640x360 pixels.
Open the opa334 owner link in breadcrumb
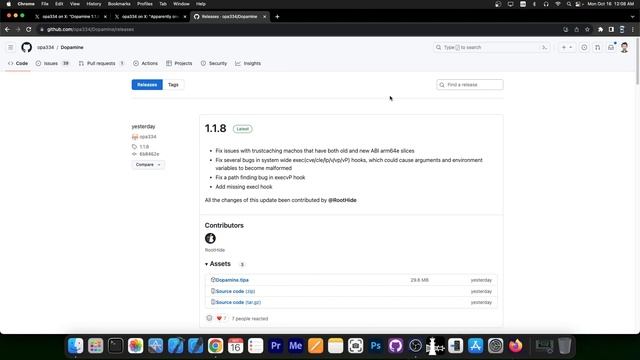pos(45,47)
